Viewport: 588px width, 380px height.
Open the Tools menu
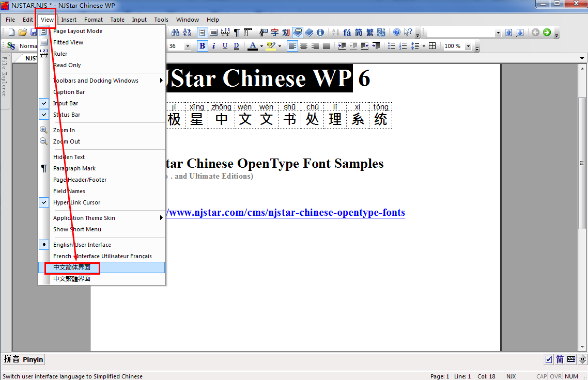pyautogui.click(x=161, y=20)
